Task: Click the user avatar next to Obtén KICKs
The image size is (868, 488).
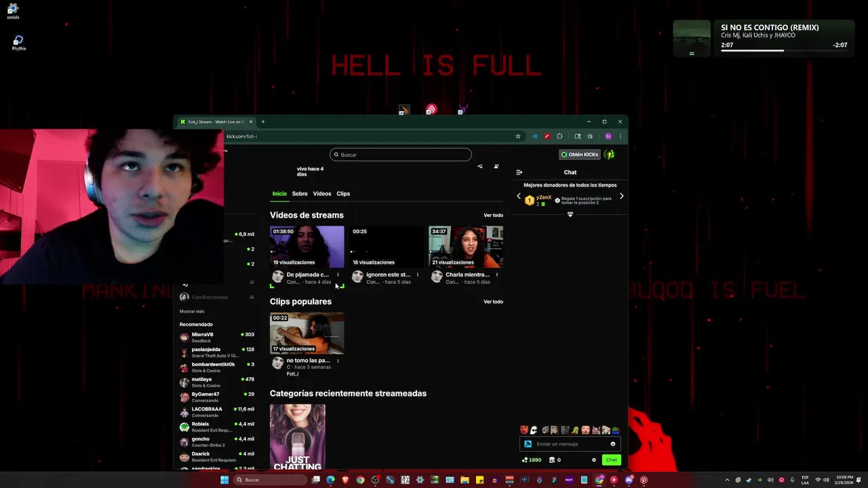Action: tap(610, 155)
